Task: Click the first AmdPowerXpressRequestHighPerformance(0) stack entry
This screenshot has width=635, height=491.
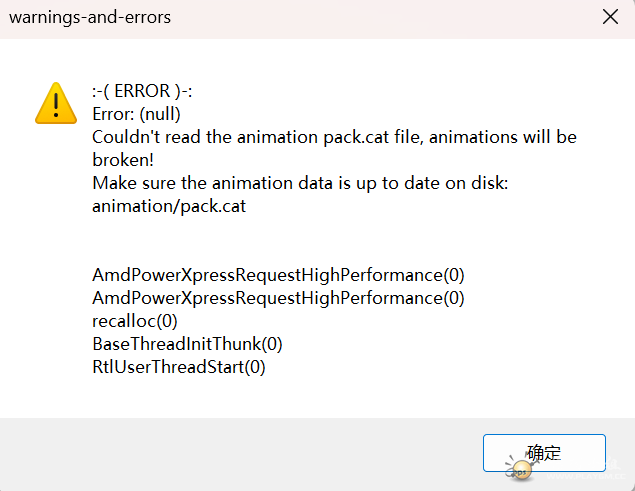Action: click(278, 275)
